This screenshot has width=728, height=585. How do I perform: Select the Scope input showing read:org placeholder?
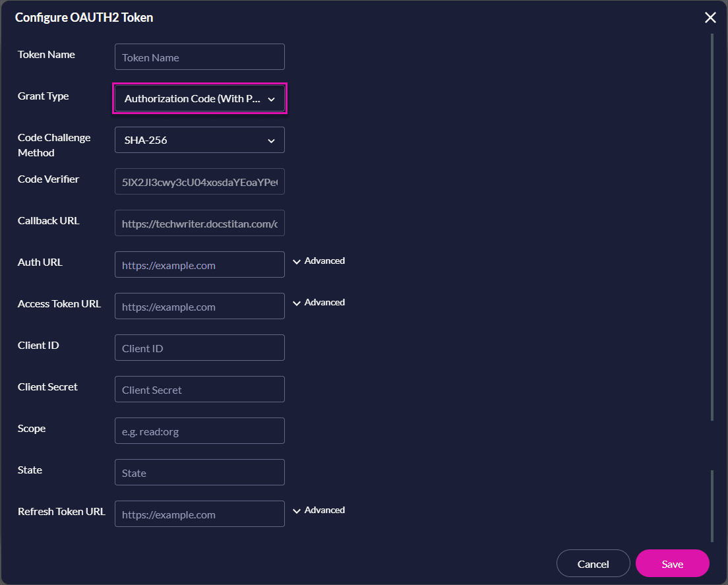point(199,431)
